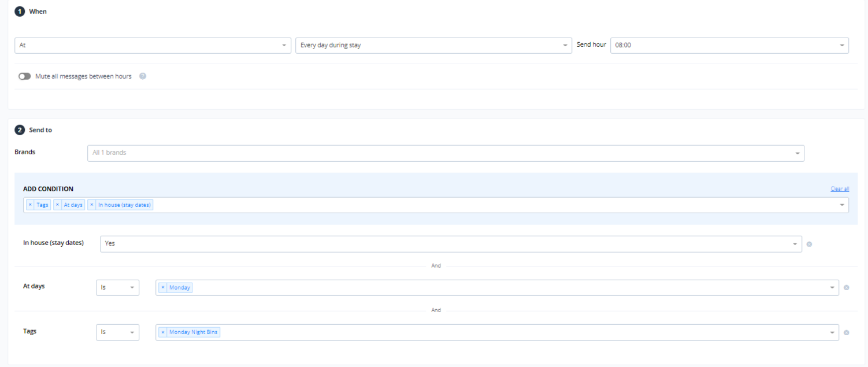
Task: Open help icon next to Mute messages
Action: coord(143,76)
